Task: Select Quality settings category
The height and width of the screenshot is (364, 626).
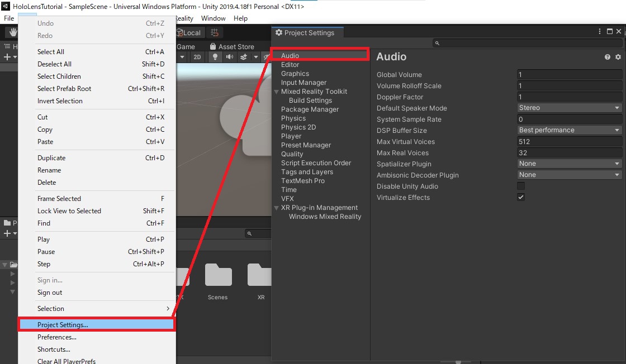Action: [x=292, y=154]
